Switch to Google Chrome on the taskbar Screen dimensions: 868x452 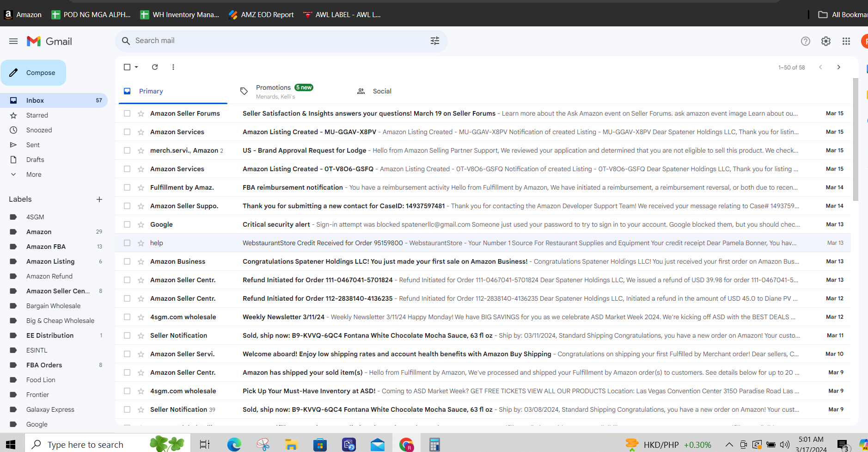click(406, 445)
